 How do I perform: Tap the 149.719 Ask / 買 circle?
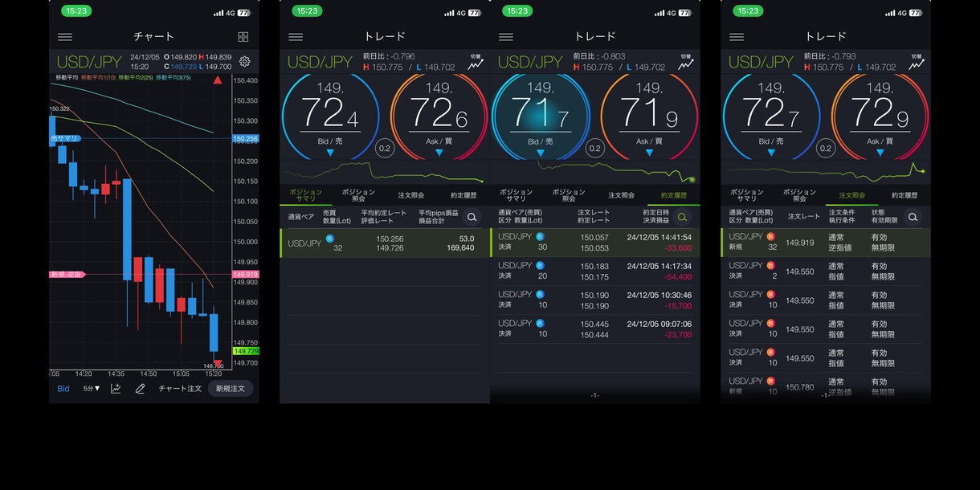pos(649,116)
